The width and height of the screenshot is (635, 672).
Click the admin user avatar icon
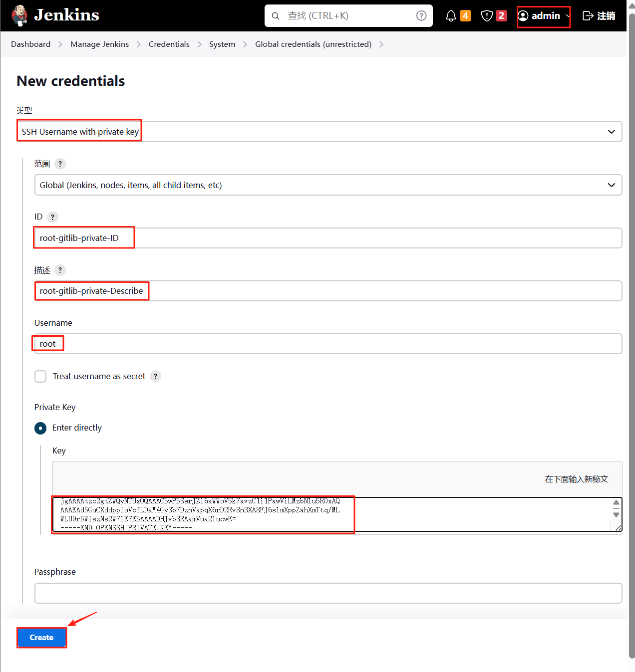(x=523, y=16)
